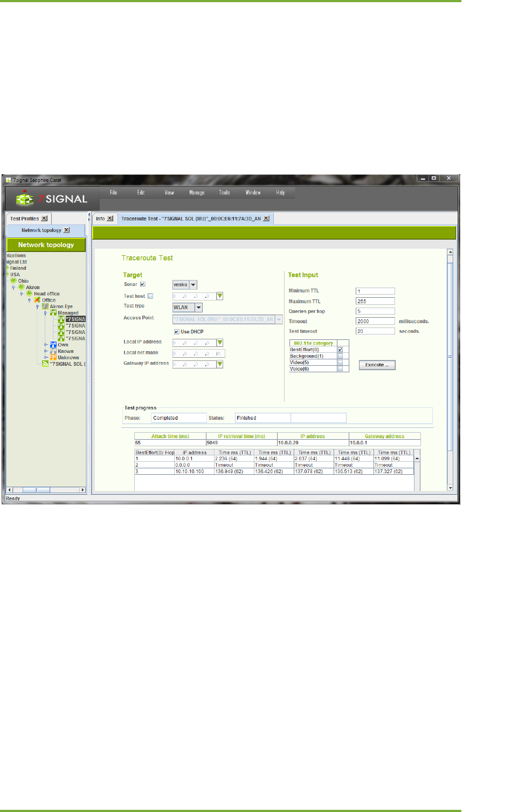
Task: Open the Test host IP history dropdown arrow
Action: [x=219, y=296]
